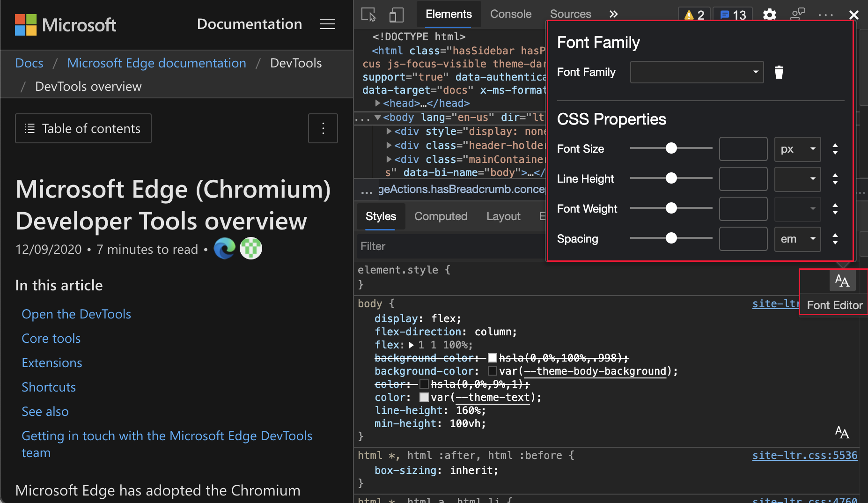Click the highlighted Font Editor icon
This screenshot has width=868, height=503.
coord(842,281)
